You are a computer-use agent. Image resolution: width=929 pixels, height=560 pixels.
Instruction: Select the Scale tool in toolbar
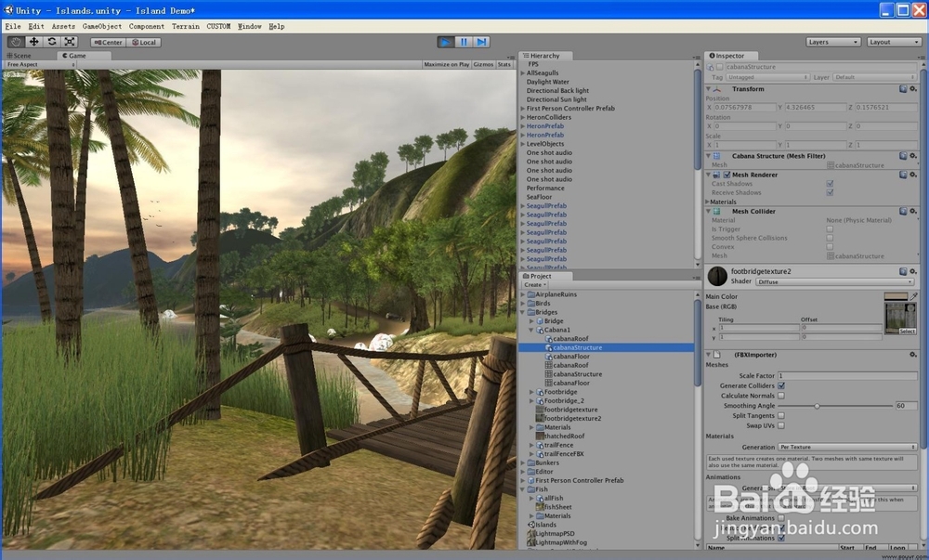[70, 42]
